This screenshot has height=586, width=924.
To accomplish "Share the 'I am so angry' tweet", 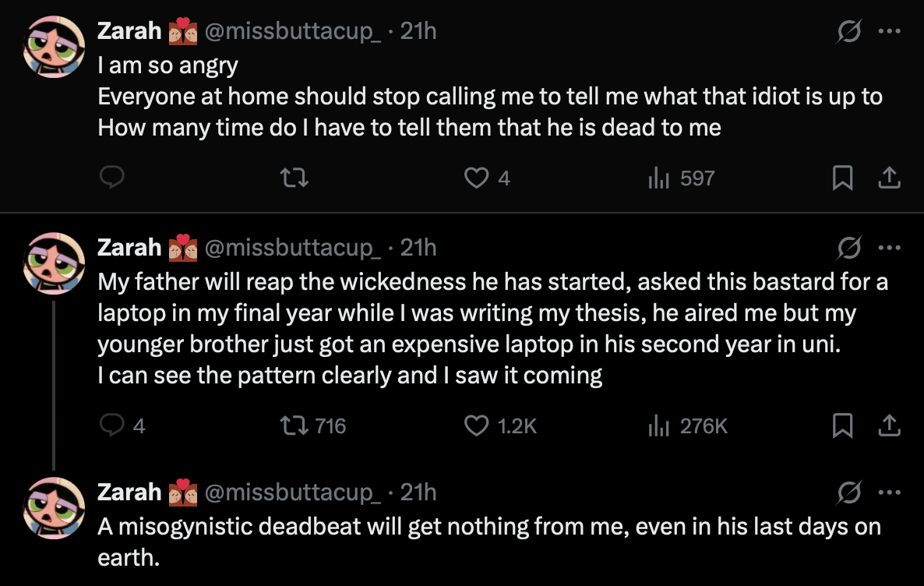I will tap(889, 178).
